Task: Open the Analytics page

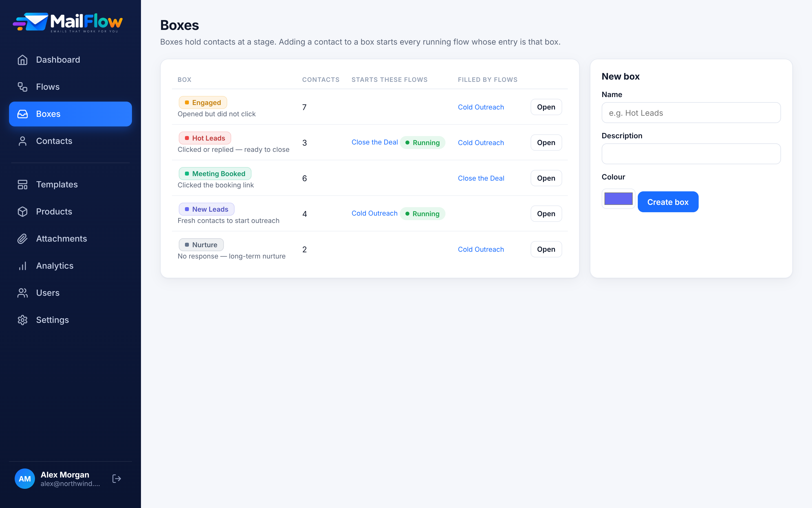Action: click(x=70, y=266)
